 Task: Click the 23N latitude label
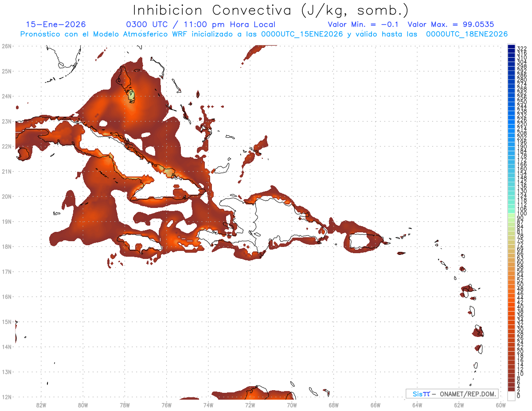[6, 121]
